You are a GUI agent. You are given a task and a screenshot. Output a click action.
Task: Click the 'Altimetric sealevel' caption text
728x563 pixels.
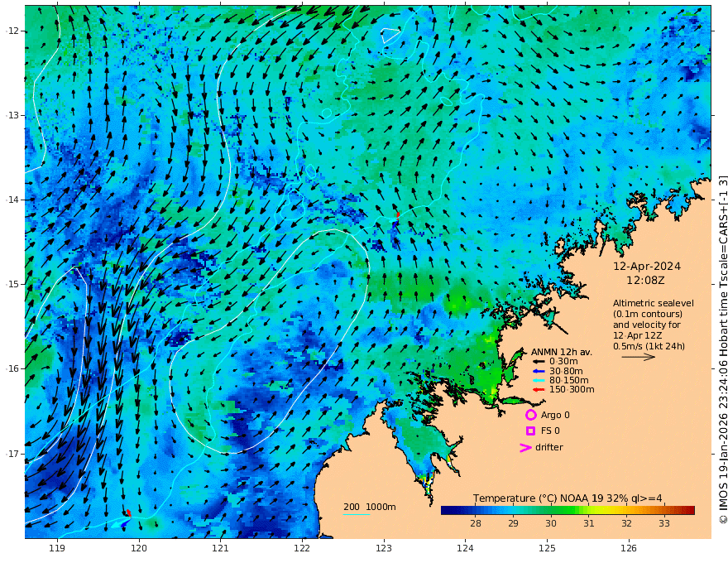coord(654,303)
